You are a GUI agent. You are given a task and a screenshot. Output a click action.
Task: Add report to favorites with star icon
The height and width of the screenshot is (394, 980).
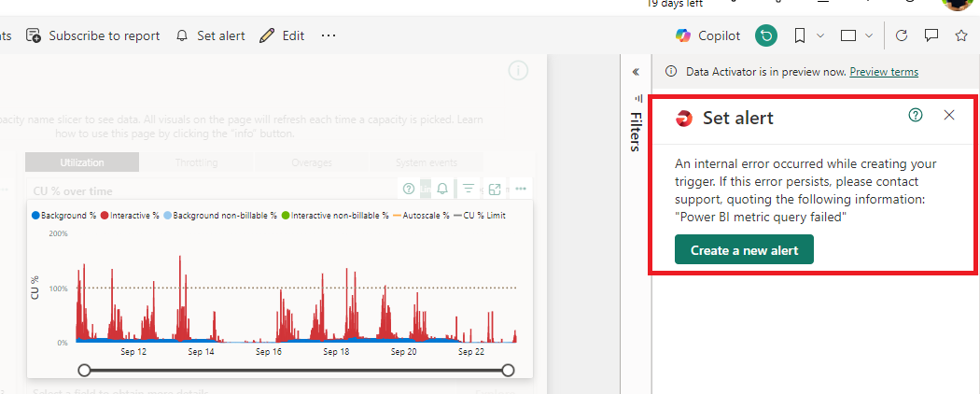click(961, 35)
